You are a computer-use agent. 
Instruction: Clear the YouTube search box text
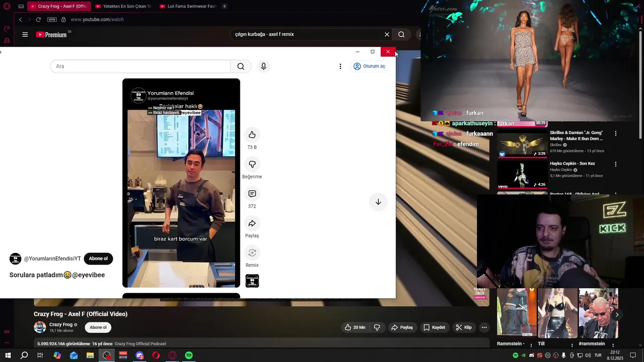387,35
